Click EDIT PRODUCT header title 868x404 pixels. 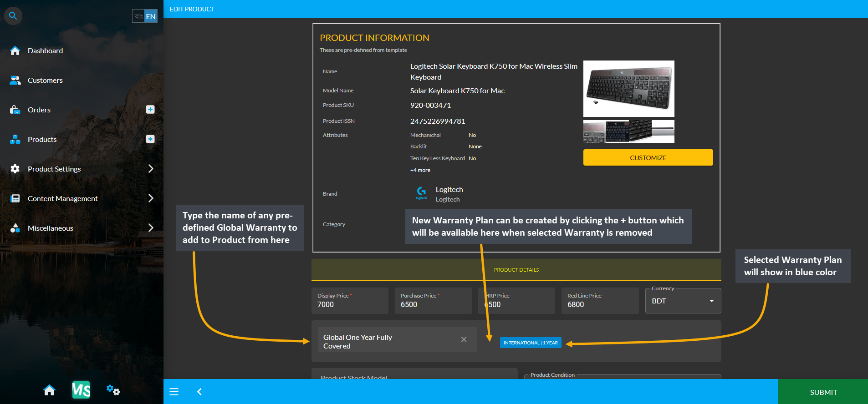coord(192,9)
